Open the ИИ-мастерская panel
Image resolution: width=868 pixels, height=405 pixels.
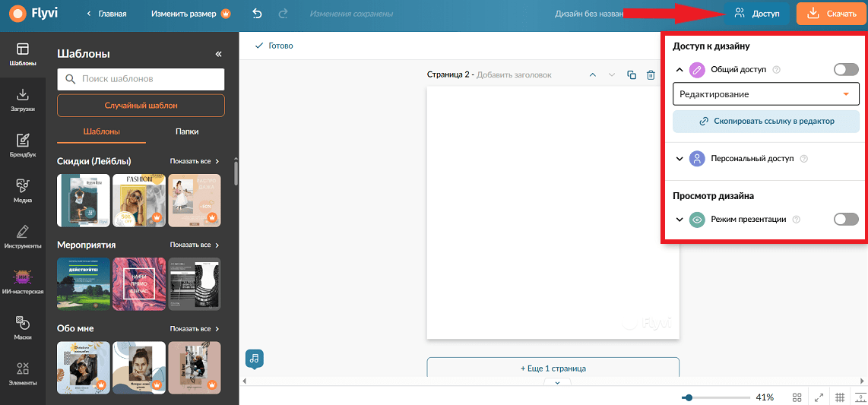(23, 282)
